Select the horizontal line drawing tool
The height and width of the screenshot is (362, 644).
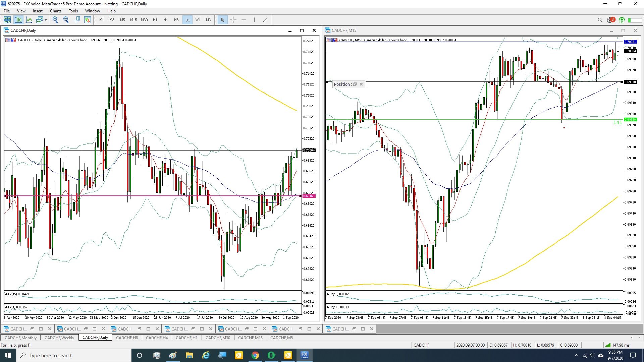(244, 20)
